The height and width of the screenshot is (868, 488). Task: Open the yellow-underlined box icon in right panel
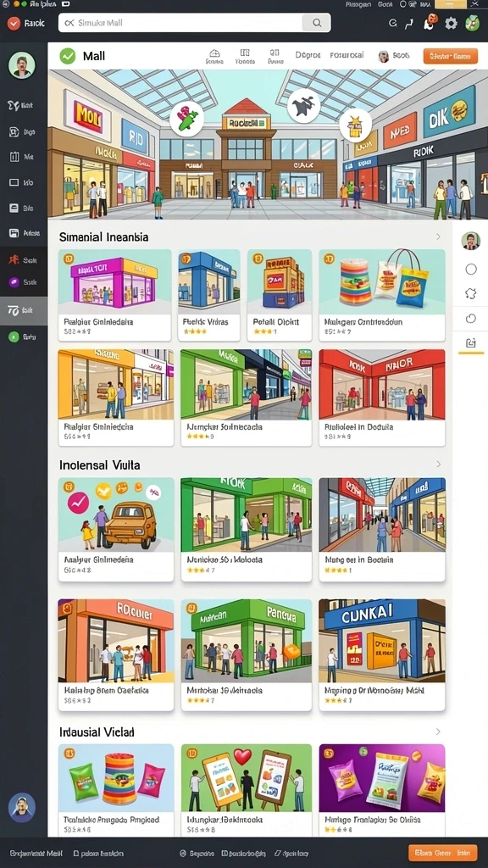coord(471,343)
